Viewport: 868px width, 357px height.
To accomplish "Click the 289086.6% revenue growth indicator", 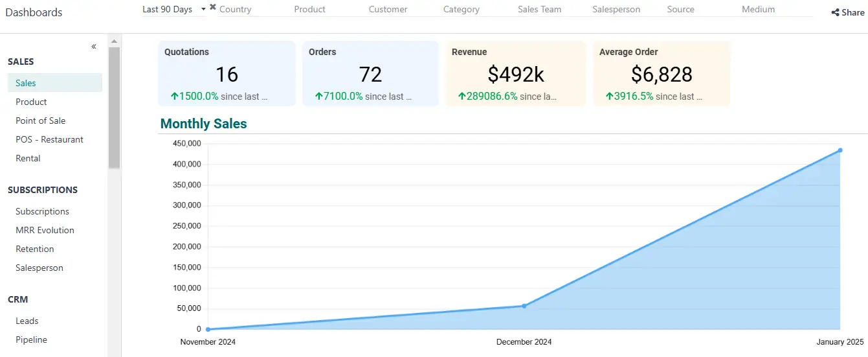I will [x=487, y=97].
